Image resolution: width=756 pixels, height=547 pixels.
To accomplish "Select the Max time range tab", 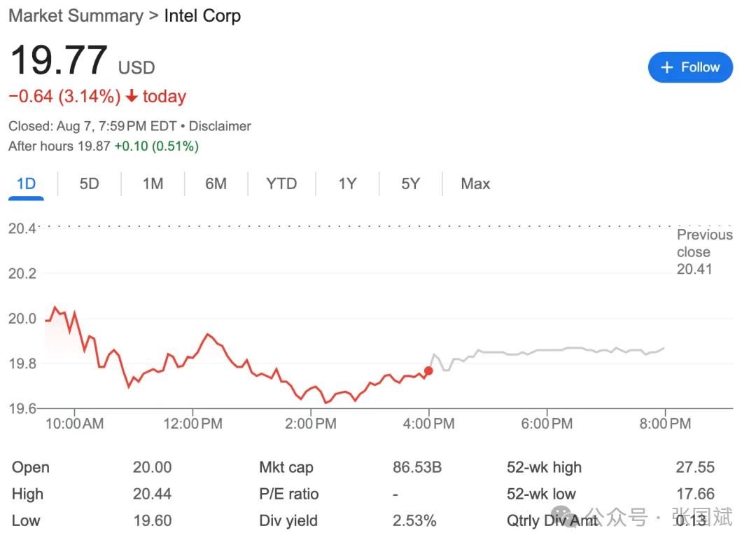I will coord(475,184).
